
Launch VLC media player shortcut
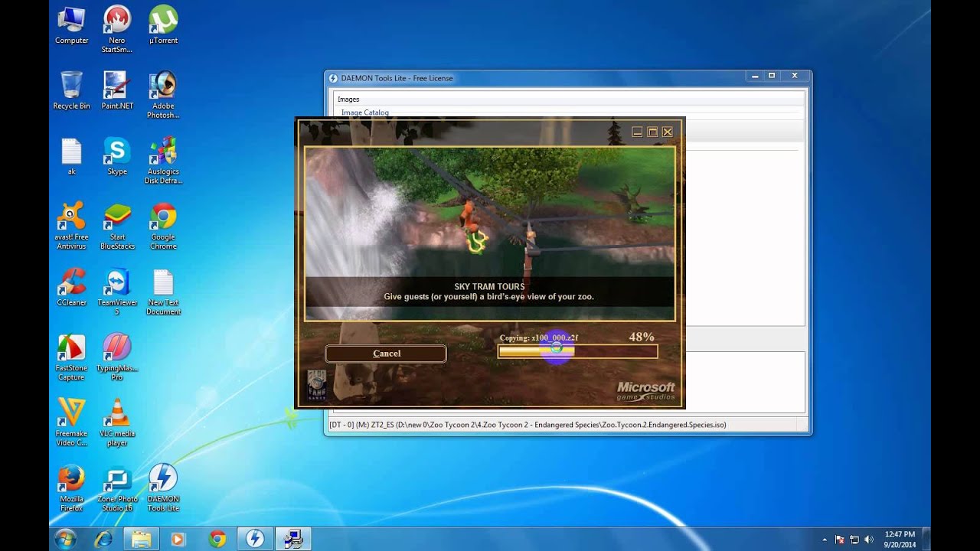116,422
